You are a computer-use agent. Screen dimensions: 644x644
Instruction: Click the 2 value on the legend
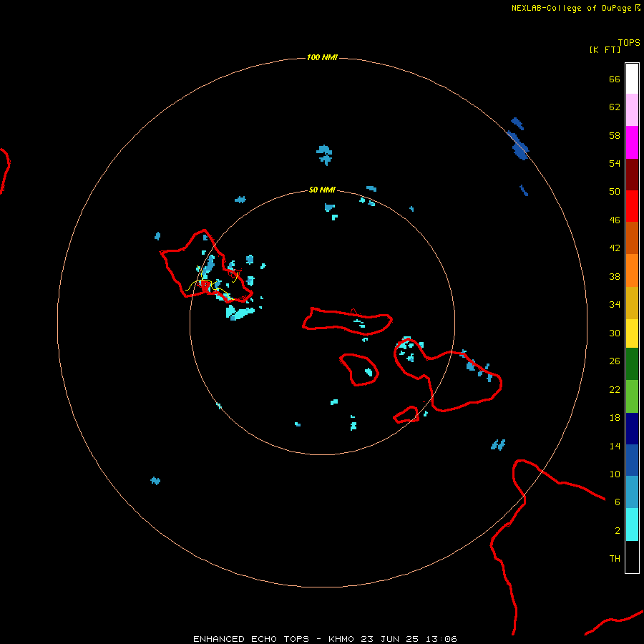click(618, 531)
